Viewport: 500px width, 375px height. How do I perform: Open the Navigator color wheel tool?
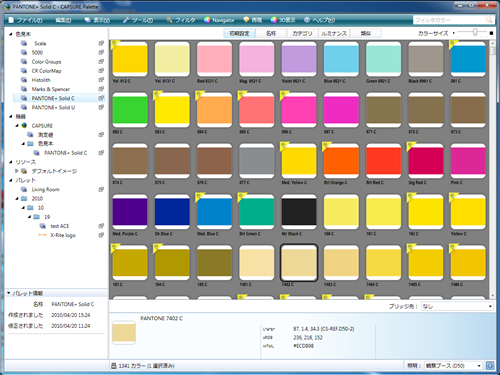pos(207,20)
